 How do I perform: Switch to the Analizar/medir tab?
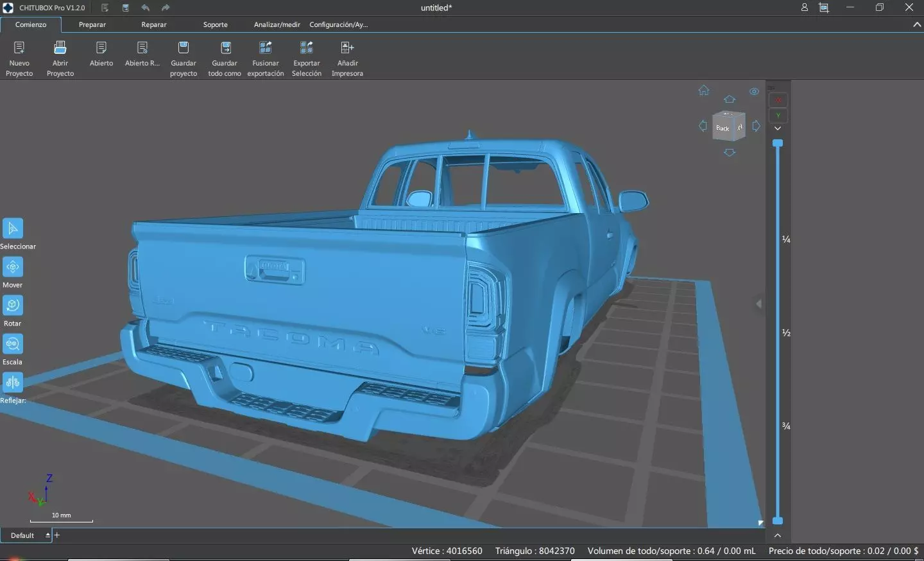tap(277, 24)
